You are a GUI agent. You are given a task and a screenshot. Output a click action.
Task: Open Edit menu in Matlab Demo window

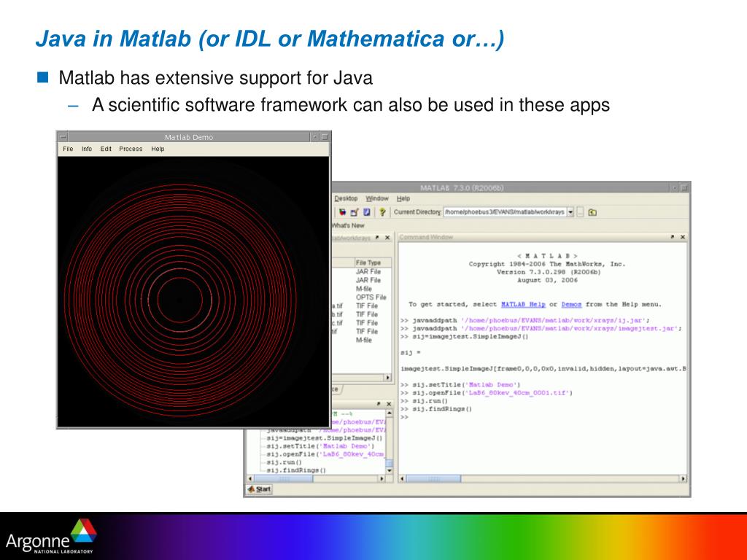106,149
